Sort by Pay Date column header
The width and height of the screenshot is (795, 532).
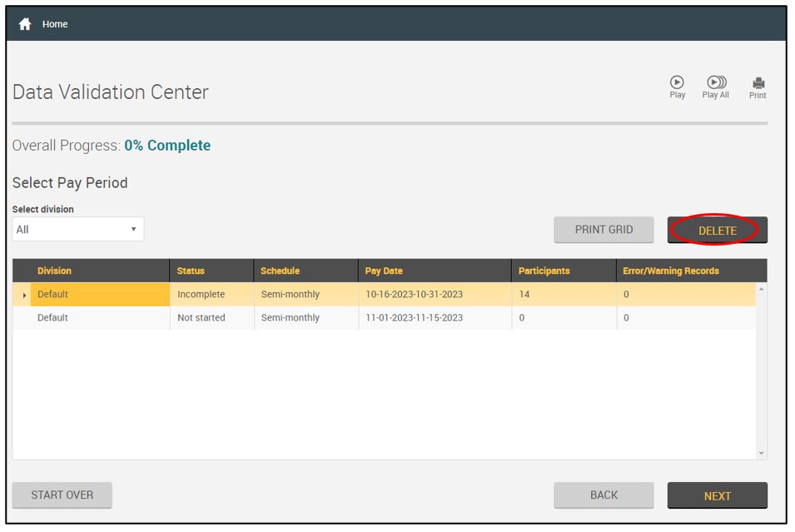[x=384, y=271]
